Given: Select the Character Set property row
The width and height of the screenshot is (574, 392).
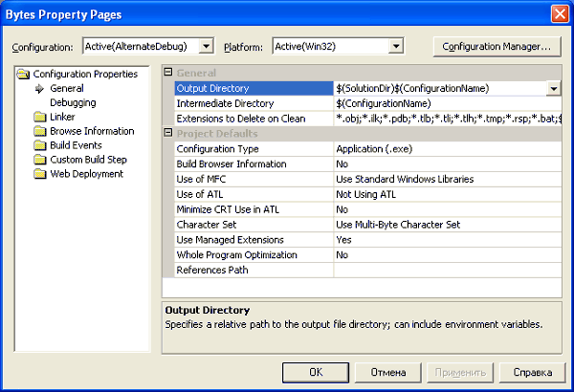Looking at the screenshot, I should pyautogui.click(x=253, y=225).
